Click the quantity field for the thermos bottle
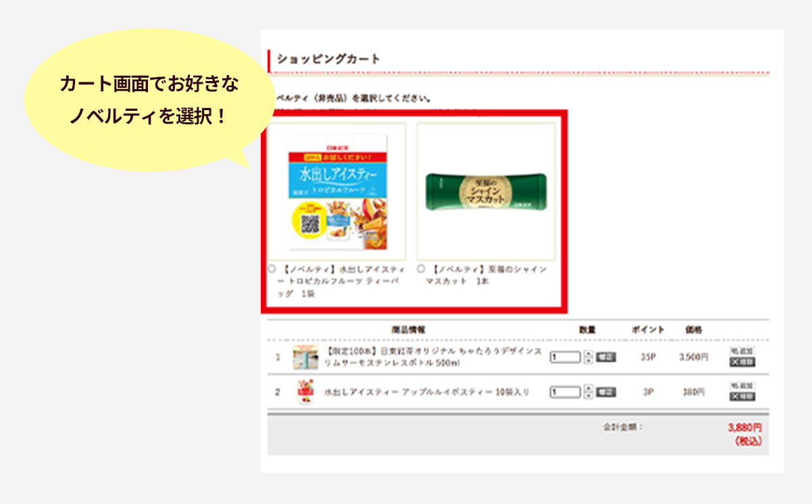 (x=565, y=357)
